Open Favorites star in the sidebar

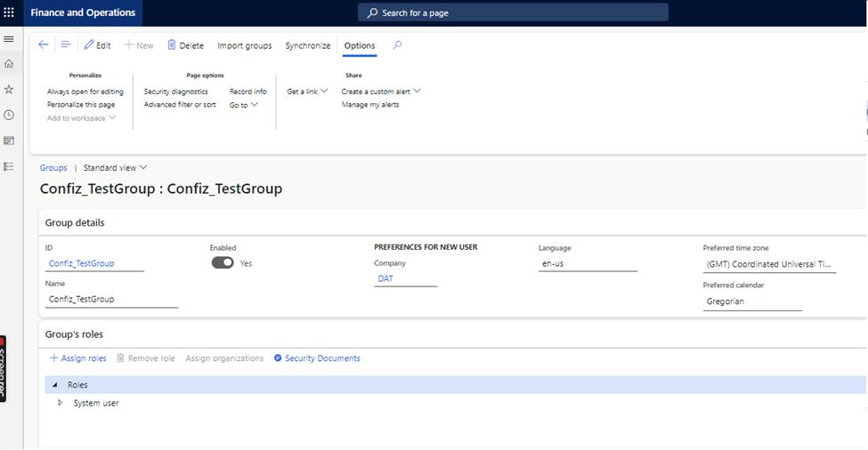(x=9, y=90)
